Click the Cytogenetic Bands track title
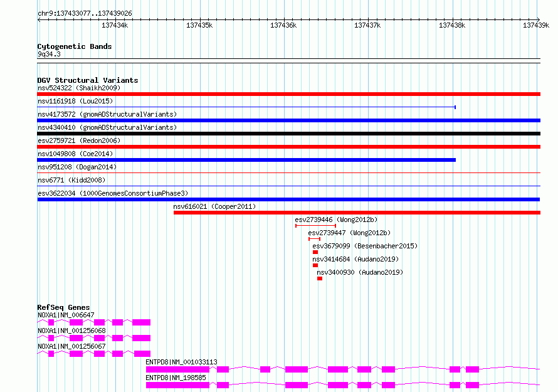558x392 pixels. (75, 46)
